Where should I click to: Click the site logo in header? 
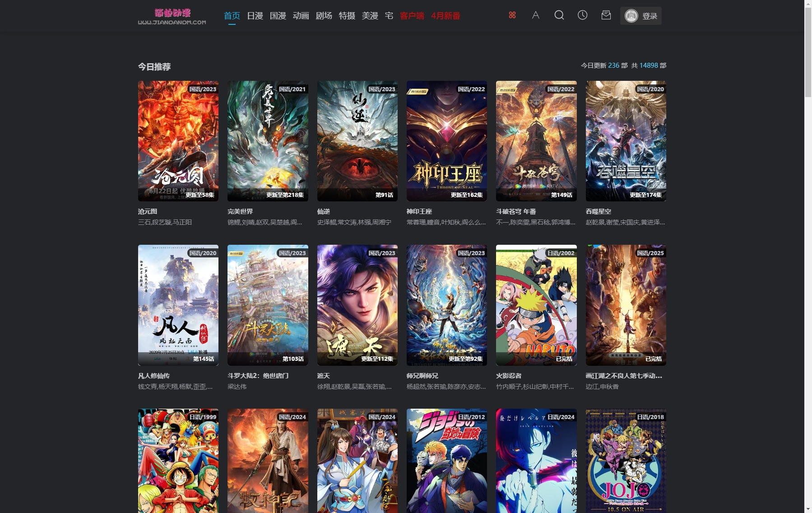[172, 16]
